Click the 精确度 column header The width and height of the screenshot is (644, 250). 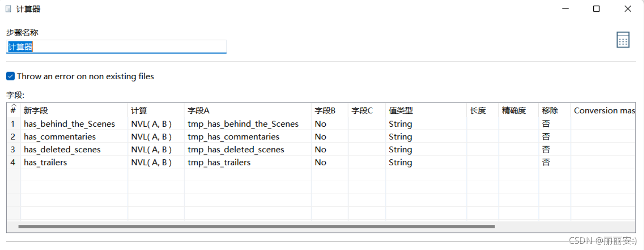pos(518,110)
